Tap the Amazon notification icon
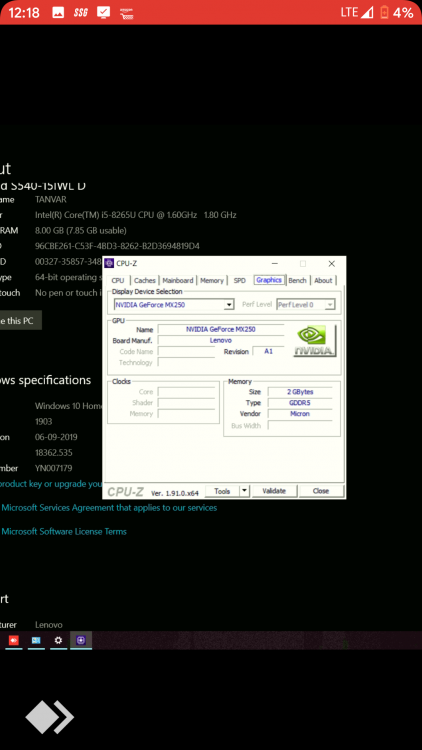Screen dimensions: 422x750 pos(126,13)
